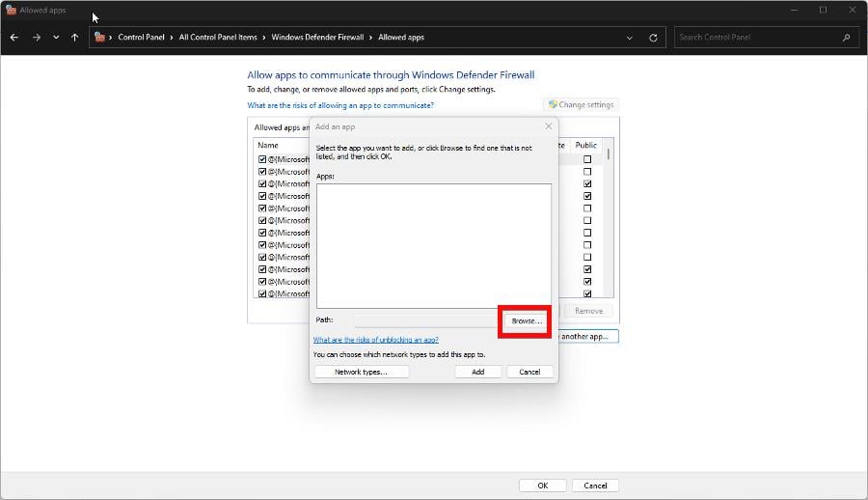The image size is (868, 500).
Task: Open chevron after All Control Panel Items
Action: [x=264, y=37]
